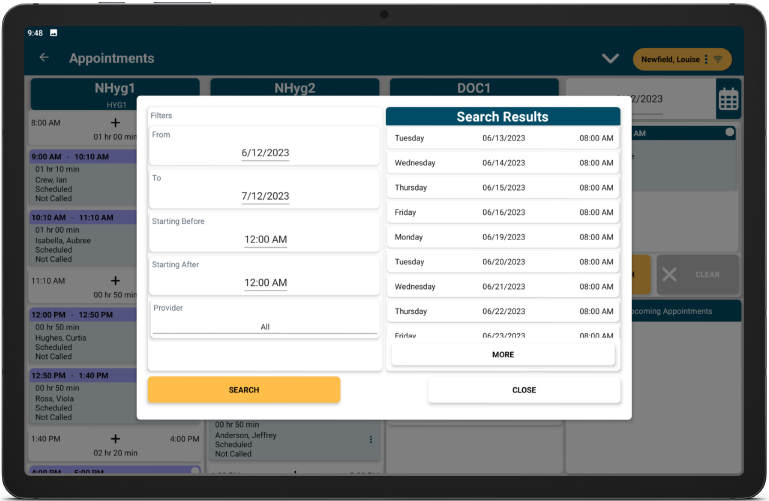Add appointment at 8:00 AM slot

(115, 123)
